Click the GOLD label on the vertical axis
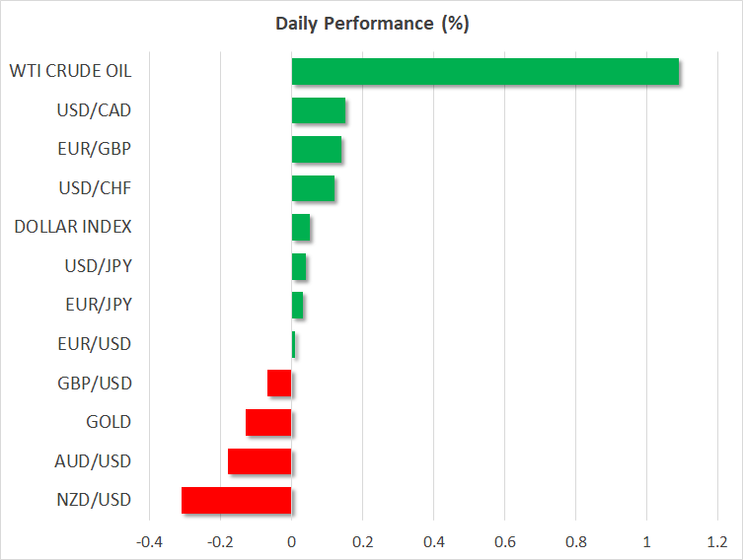The width and height of the screenshot is (743, 560). pyautogui.click(x=109, y=422)
